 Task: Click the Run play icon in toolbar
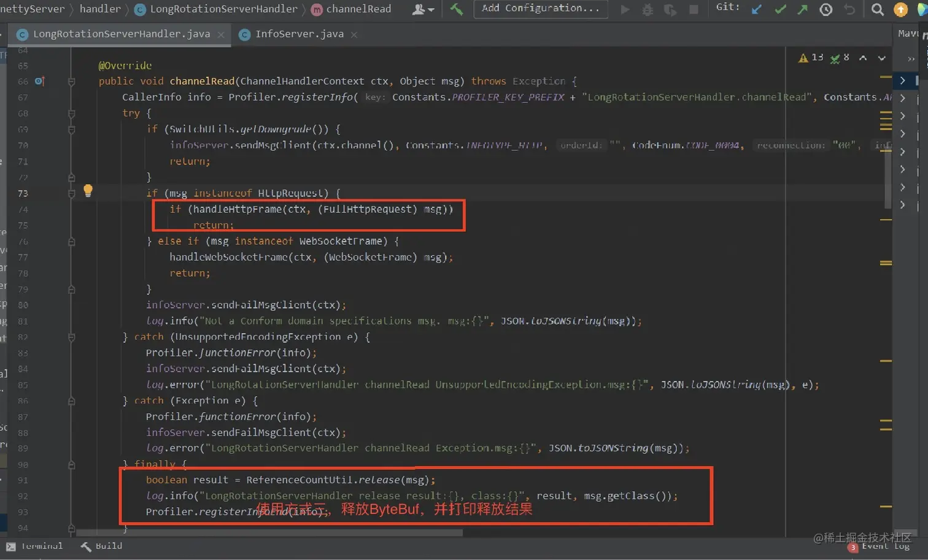[x=625, y=10]
